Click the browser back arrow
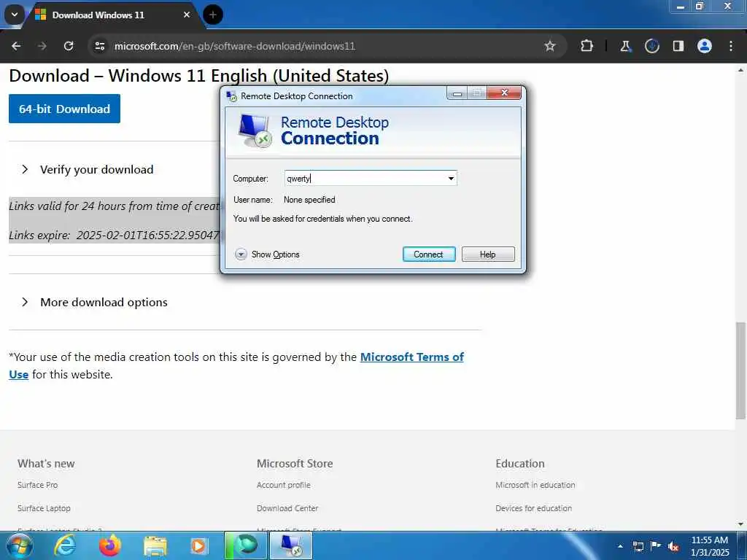This screenshot has width=747, height=560. coord(16,46)
